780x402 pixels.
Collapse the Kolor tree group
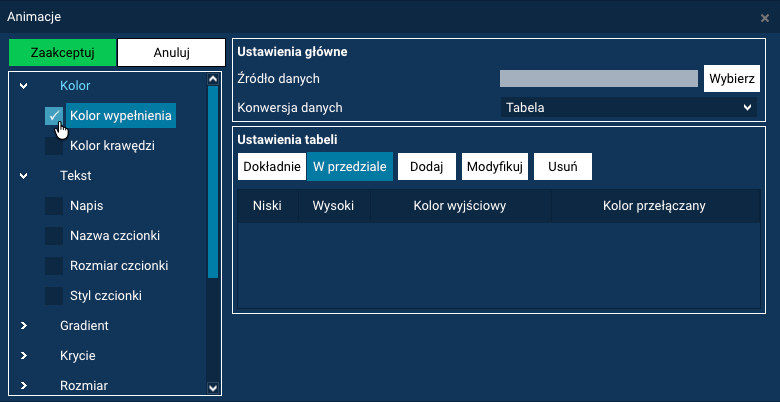[23, 86]
